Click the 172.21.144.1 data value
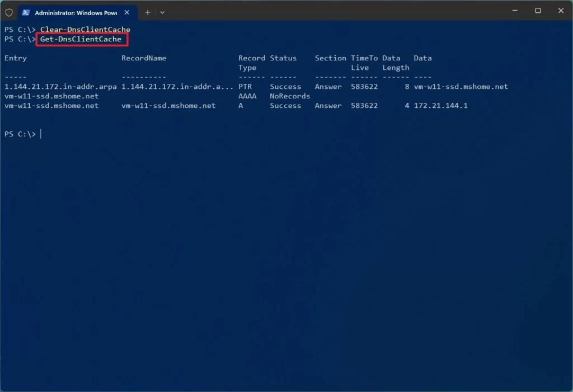This screenshot has width=573, height=392. point(441,106)
